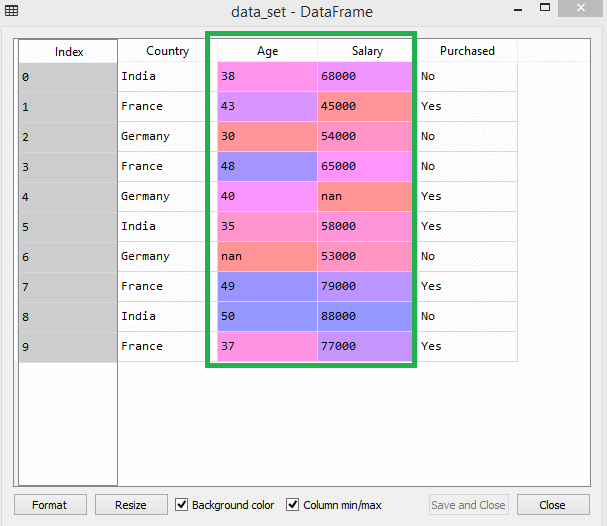Screen dimensions: 607x526
Task: Select the Index column header
Action: click(x=68, y=51)
